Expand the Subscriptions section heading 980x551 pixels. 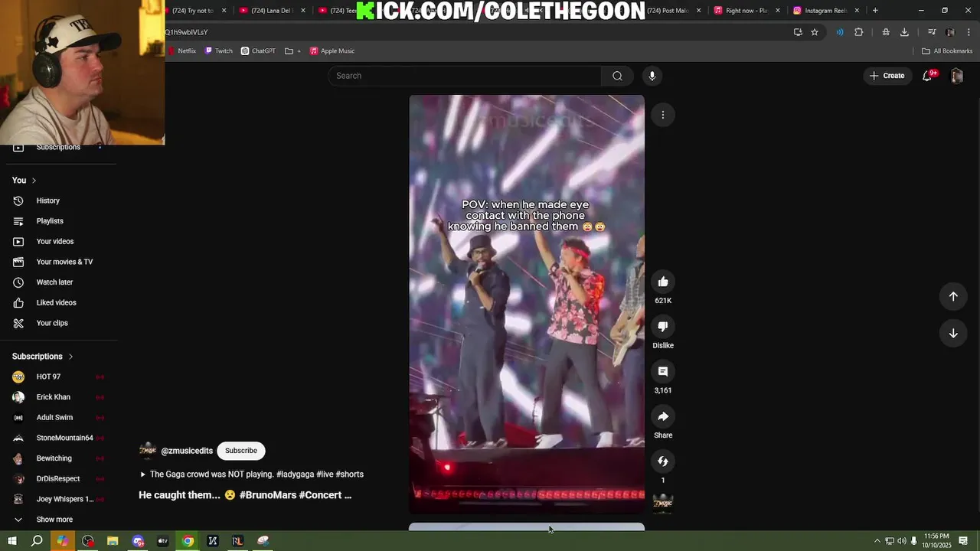coord(43,357)
